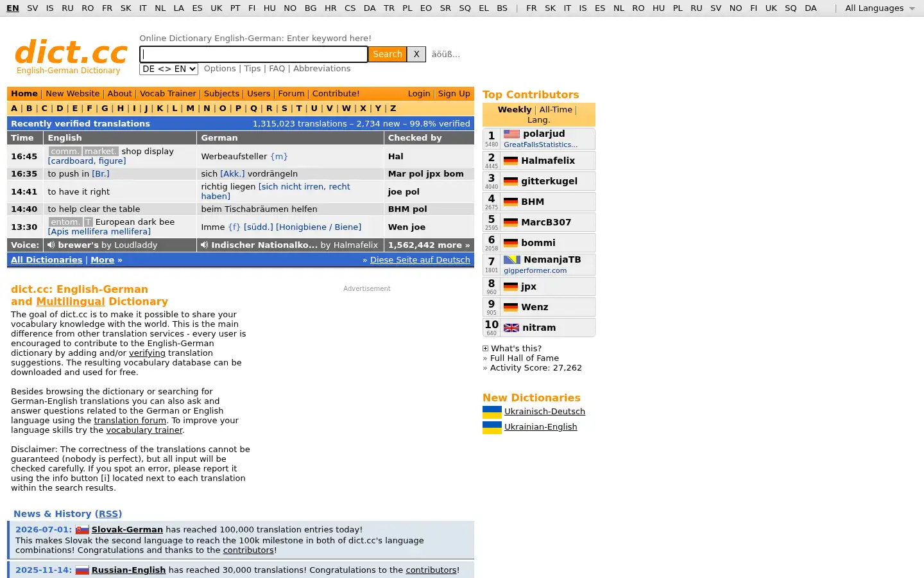Click the Ukraine flag beside Ukrainian-English
This screenshot has height=578, width=924.
[492, 427]
